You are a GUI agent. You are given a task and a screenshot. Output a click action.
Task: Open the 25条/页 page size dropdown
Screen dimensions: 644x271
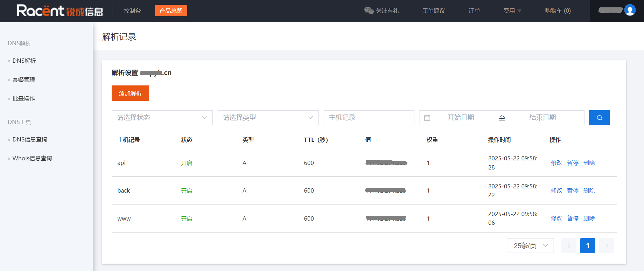pyautogui.click(x=530, y=245)
